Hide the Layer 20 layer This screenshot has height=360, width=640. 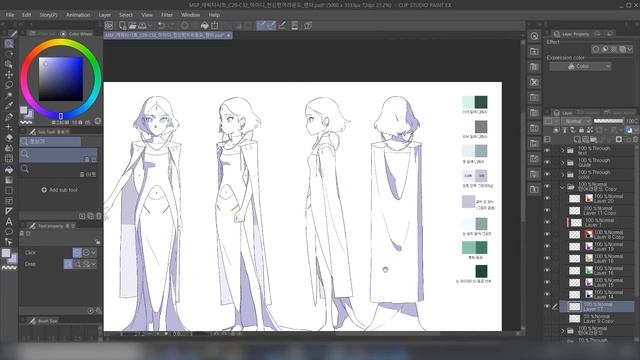[547, 198]
